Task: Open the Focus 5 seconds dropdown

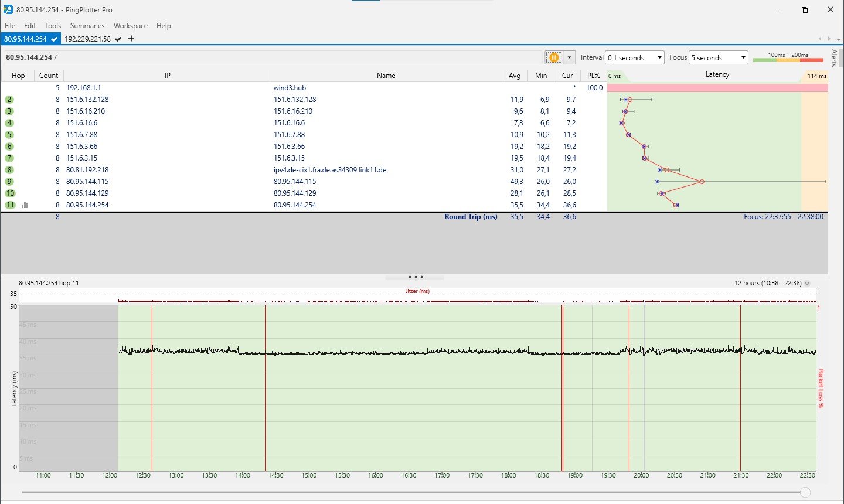Action: (719, 57)
